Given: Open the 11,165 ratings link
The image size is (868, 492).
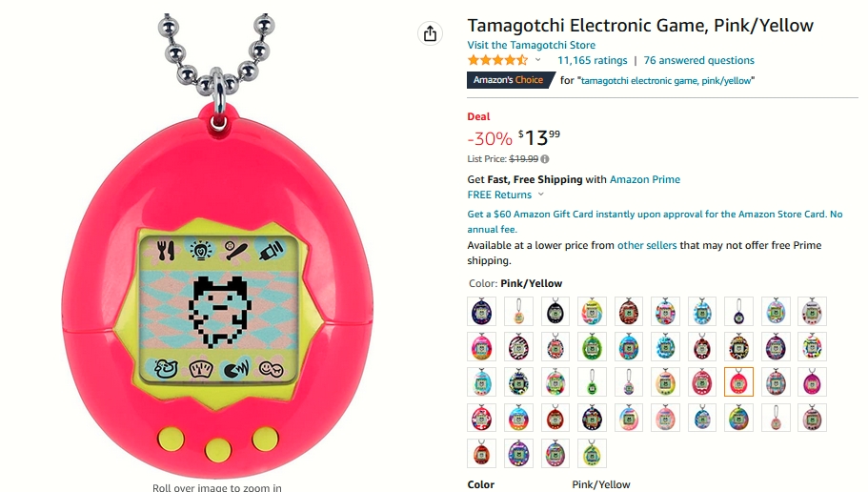Looking at the screenshot, I should pyautogui.click(x=592, y=60).
